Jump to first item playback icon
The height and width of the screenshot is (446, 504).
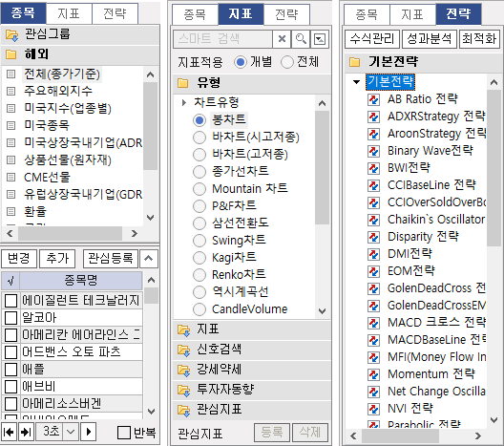[9, 432]
